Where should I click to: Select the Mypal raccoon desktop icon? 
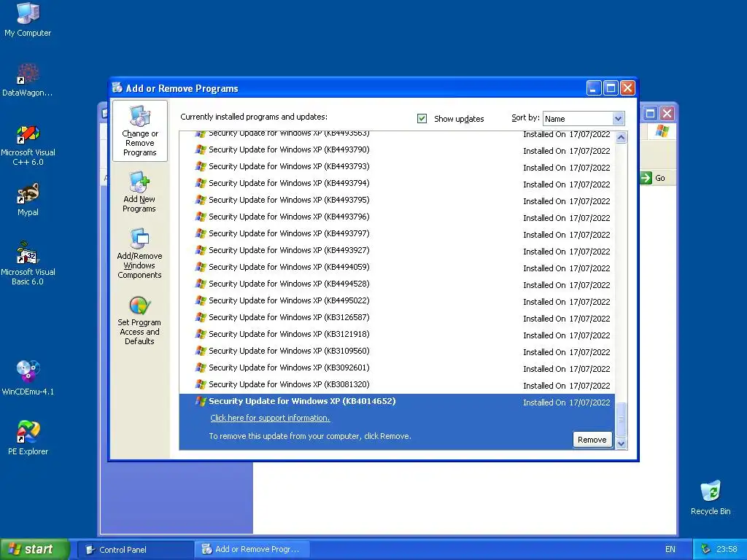click(x=28, y=200)
